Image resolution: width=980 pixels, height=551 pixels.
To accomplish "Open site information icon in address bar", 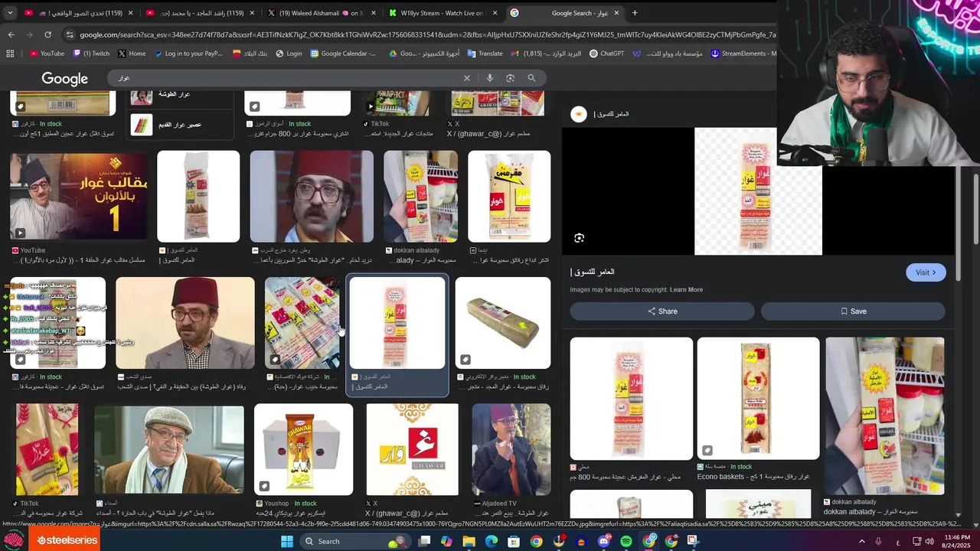I will click(70, 34).
